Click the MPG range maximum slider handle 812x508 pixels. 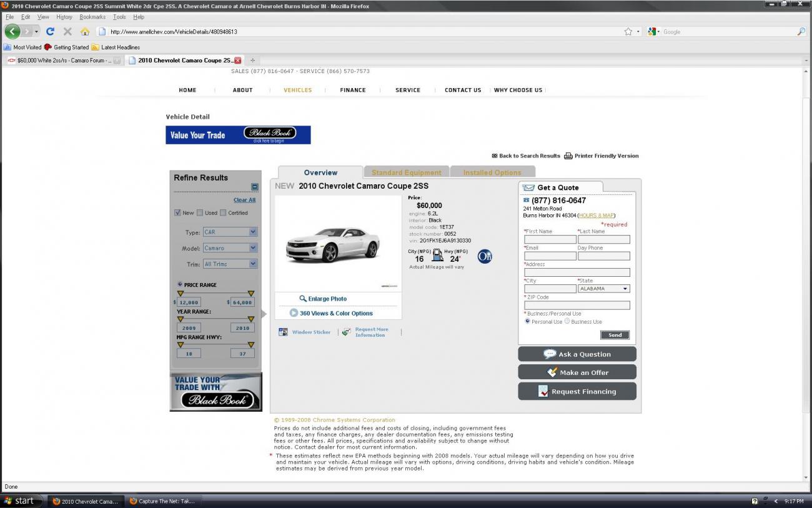coord(251,344)
